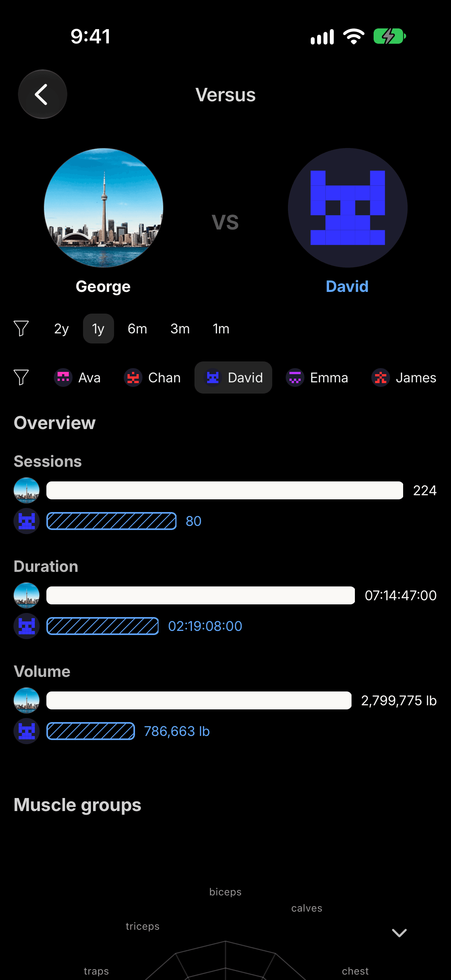Image resolution: width=451 pixels, height=980 pixels.
Task: Tap the David name link in blue
Action: (347, 286)
